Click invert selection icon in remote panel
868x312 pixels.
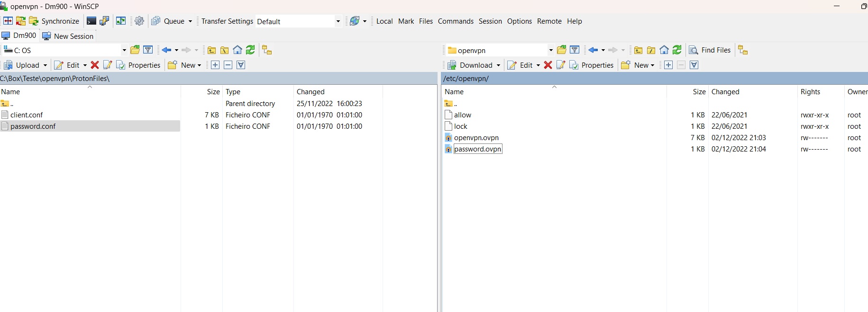tap(694, 65)
